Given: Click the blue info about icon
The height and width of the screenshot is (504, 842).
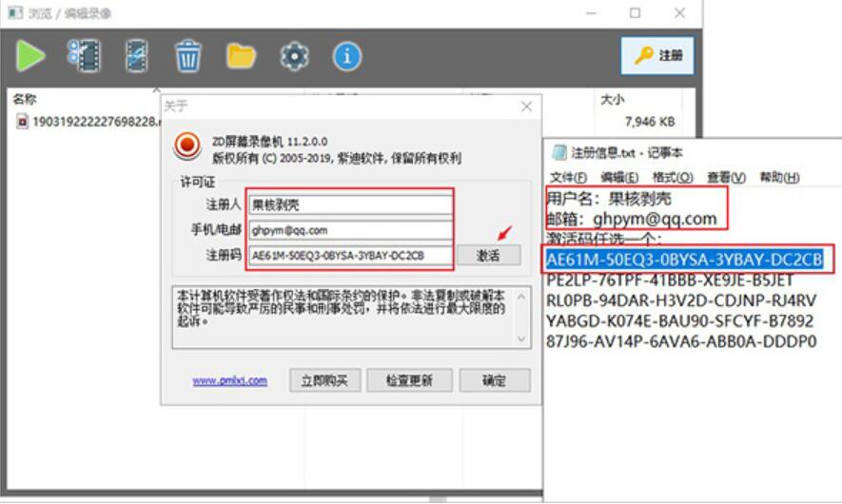Looking at the screenshot, I should (x=347, y=56).
